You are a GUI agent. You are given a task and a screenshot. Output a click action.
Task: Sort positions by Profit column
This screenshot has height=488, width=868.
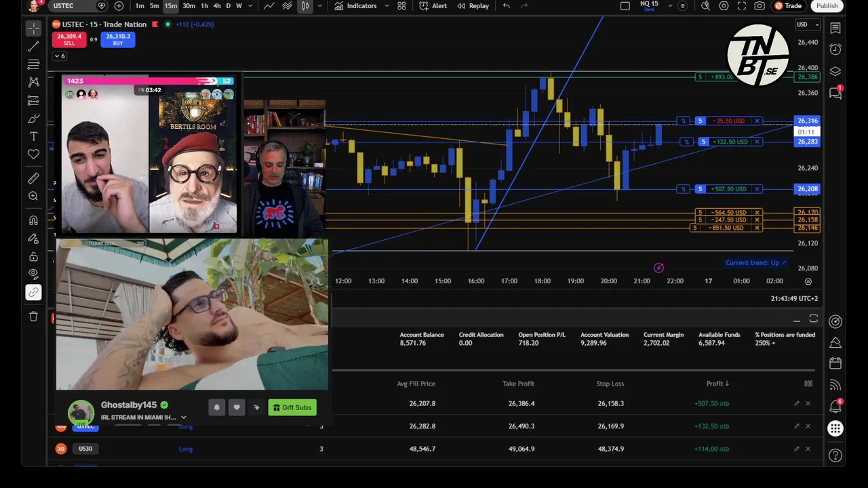pyautogui.click(x=717, y=384)
